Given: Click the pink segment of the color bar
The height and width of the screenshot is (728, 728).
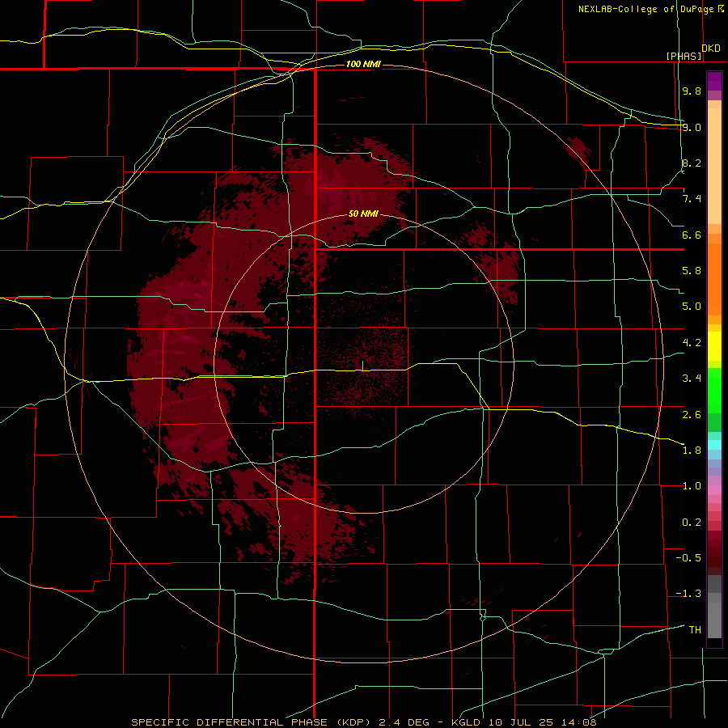Looking at the screenshot, I should tap(714, 490).
